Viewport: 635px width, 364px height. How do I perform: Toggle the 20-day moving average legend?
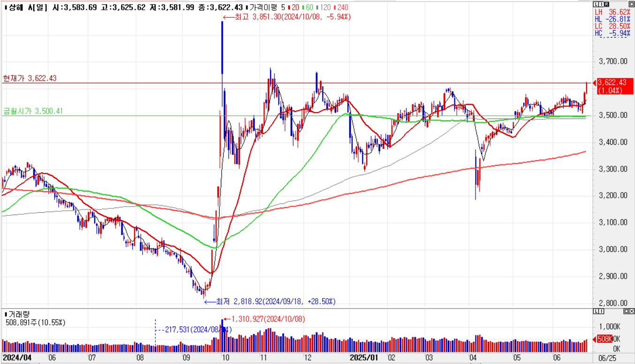pyautogui.click(x=295, y=7)
